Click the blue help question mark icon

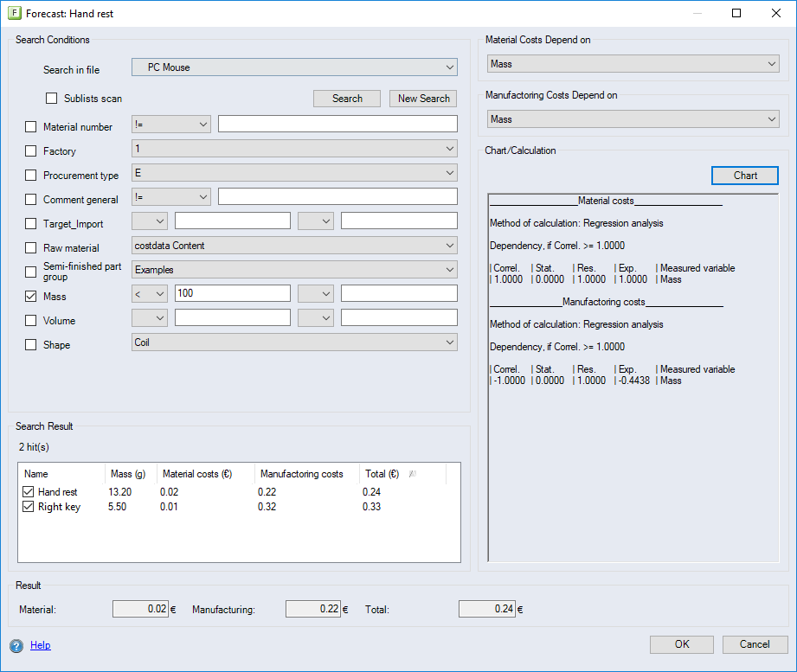pos(16,645)
